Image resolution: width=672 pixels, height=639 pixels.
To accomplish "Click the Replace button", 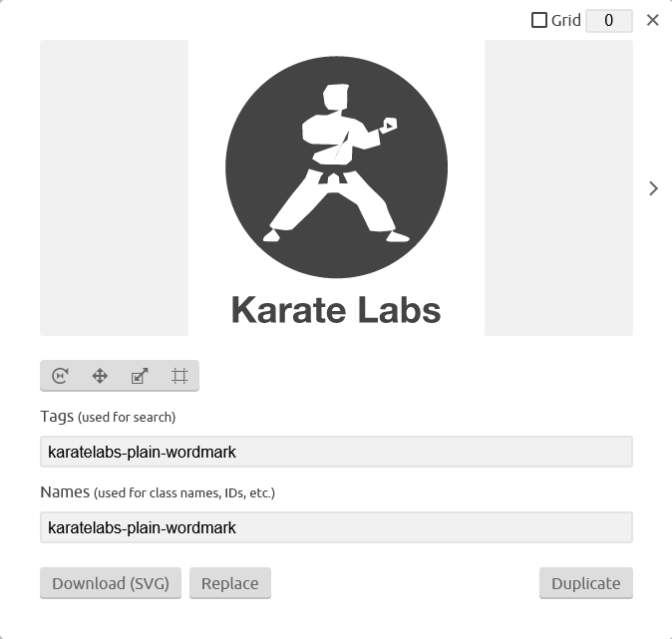I will click(x=230, y=583).
